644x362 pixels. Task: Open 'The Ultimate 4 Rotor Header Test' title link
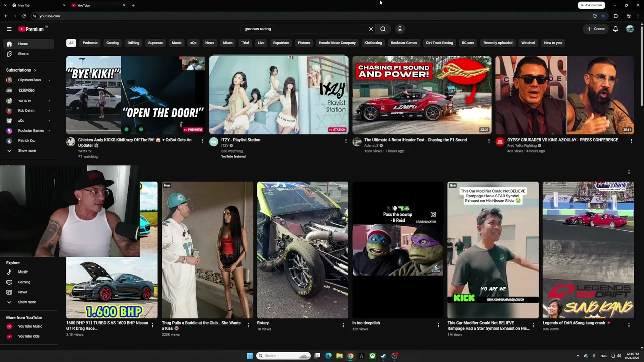click(x=416, y=140)
